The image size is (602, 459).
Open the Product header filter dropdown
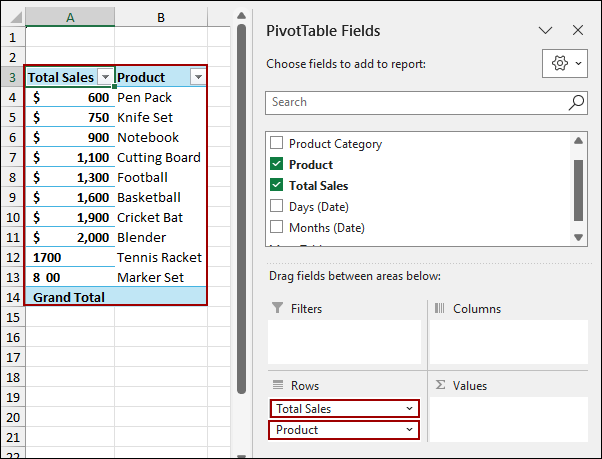point(198,77)
